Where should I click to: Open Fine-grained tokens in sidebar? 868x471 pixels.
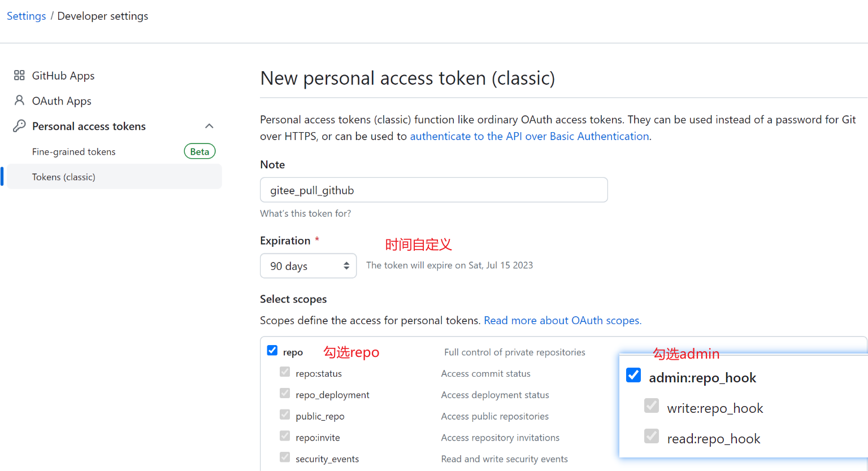73,152
